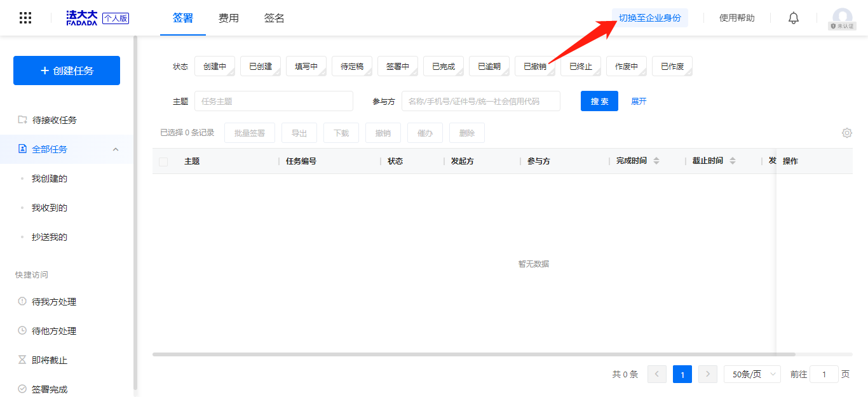Toggle the 已终止 status filter
The height and width of the screenshot is (397, 868).
coord(581,66)
